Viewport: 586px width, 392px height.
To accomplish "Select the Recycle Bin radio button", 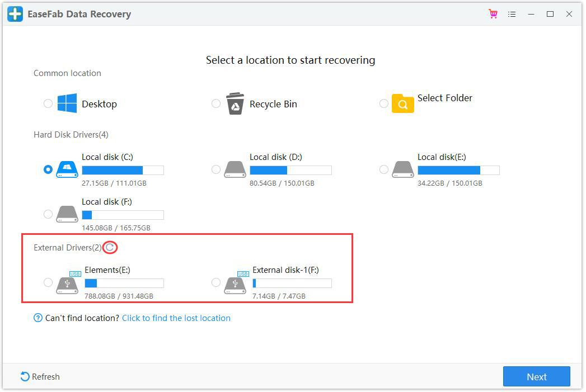I will [x=216, y=103].
